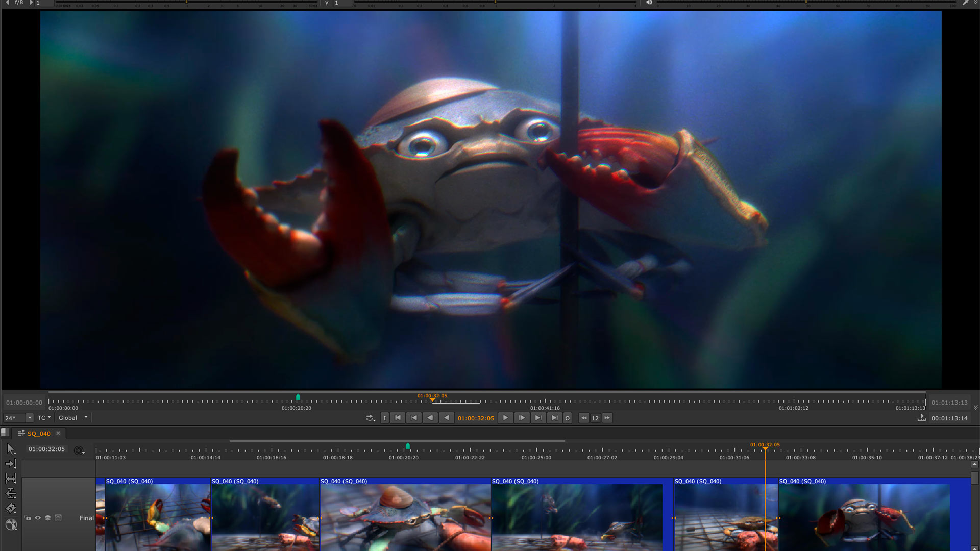The width and height of the screenshot is (980, 551).
Task: Open the playback loop mode dropdown
Action: pyautogui.click(x=371, y=418)
